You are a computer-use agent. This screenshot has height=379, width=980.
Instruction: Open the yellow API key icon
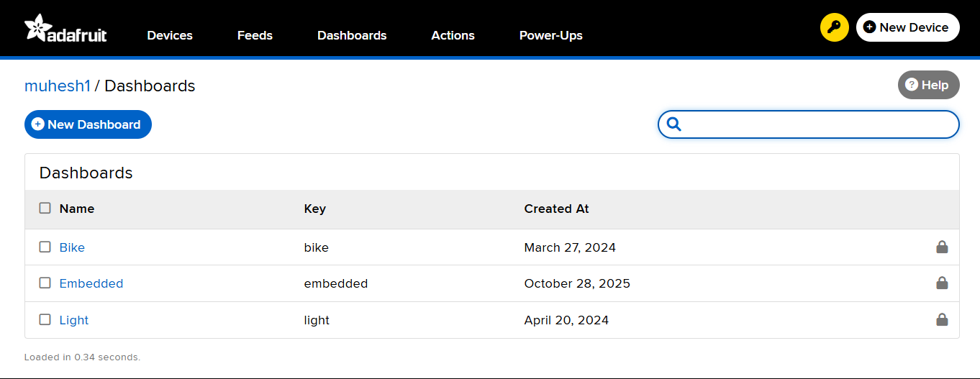pyautogui.click(x=834, y=28)
